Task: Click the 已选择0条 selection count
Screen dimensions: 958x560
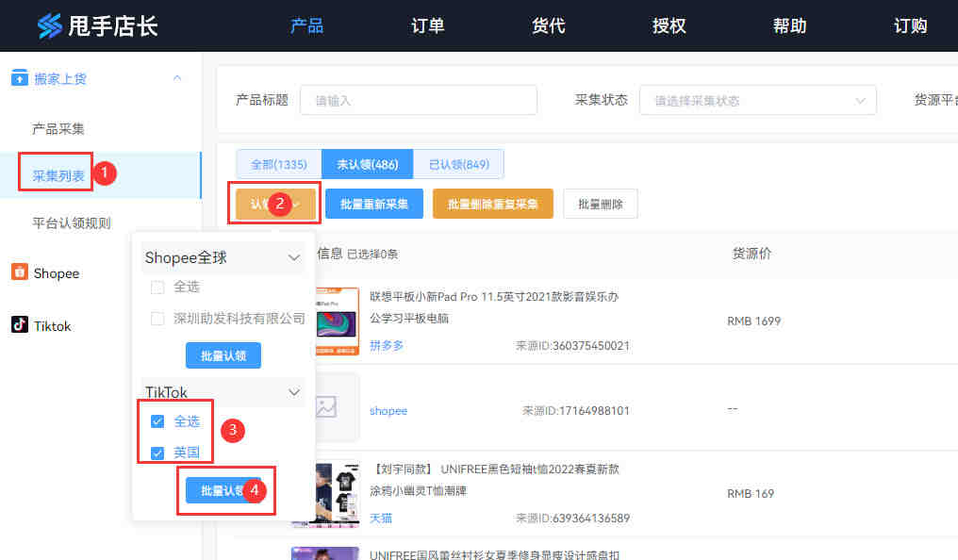Action: pyautogui.click(x=372, y=254)
